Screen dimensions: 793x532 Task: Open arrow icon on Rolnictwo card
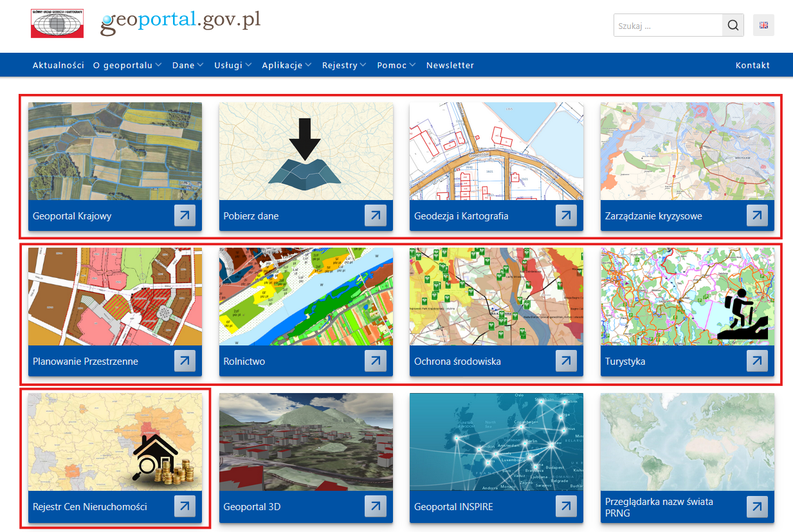tap(376, 361)
